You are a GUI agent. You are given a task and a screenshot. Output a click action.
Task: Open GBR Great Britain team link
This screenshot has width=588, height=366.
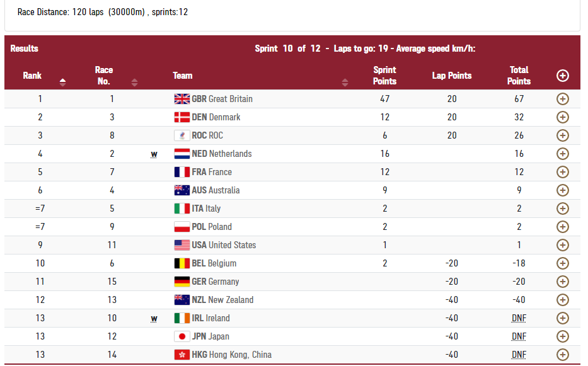click(222, 99)
